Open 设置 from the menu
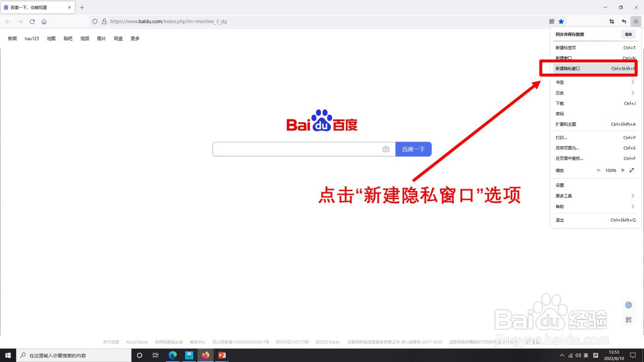Screen dimensions: 644x362 tap(595, 185)
